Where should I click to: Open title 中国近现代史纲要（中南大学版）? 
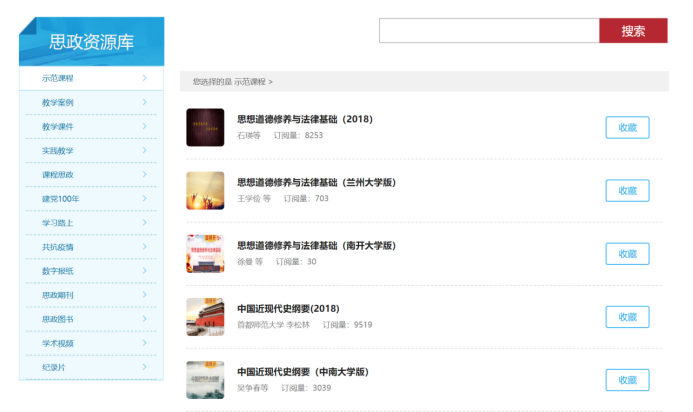click(x=303, y=372)
